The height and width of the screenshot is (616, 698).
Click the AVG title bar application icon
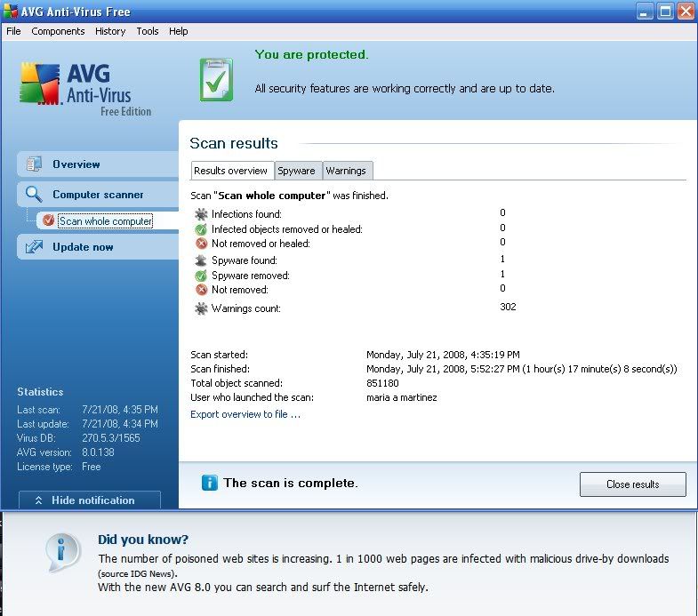pos(10,12)
